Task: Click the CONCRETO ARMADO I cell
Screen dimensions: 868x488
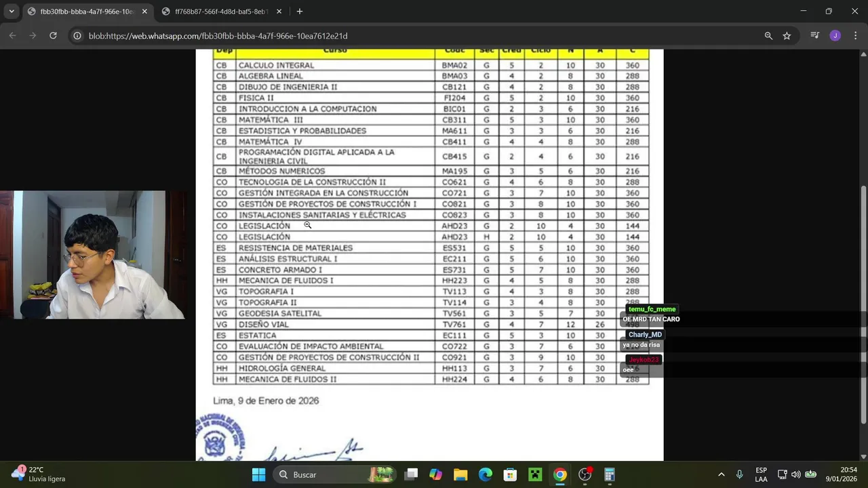Action: [x=335, y=270]
